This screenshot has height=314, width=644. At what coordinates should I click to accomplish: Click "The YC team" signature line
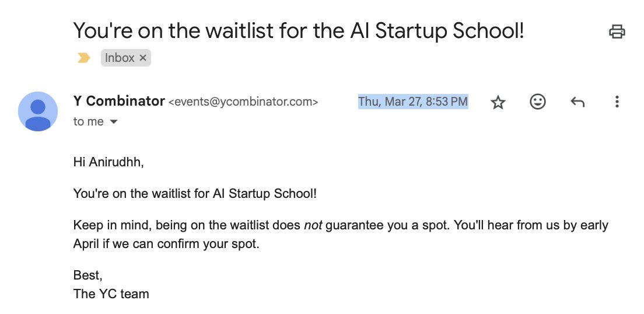111,294
